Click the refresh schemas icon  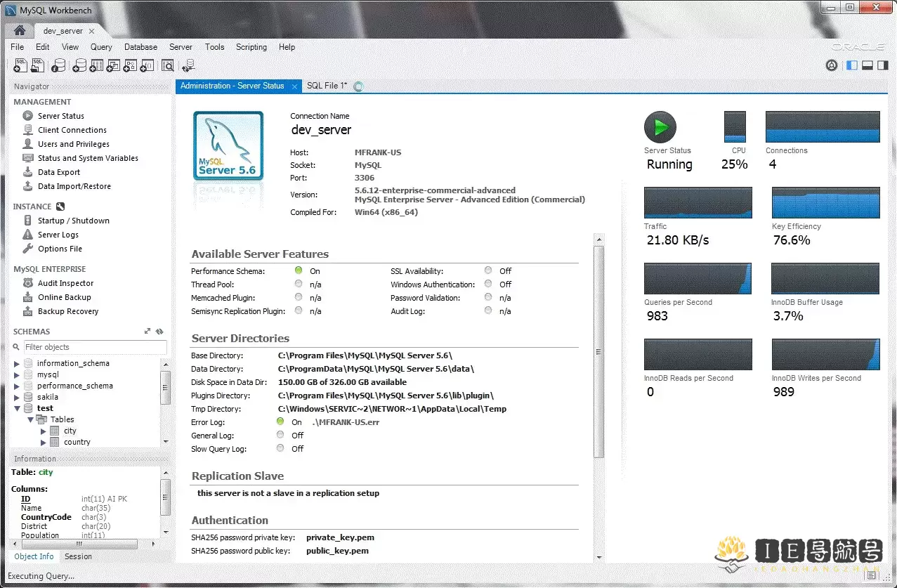tap(159, 332)
